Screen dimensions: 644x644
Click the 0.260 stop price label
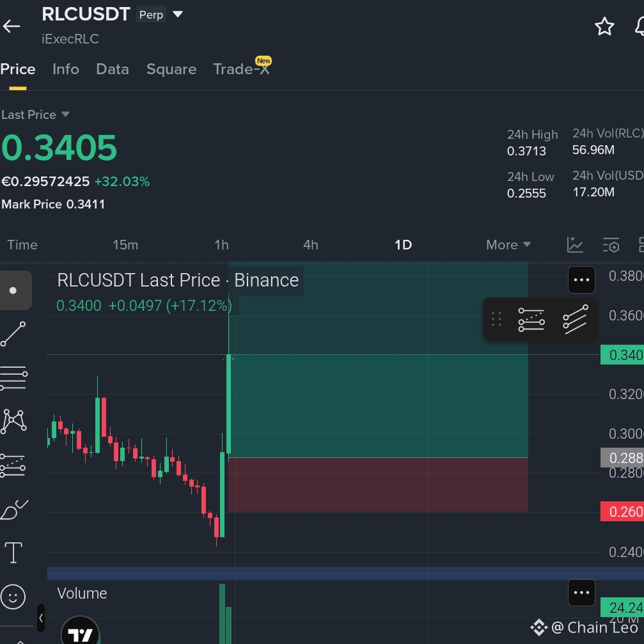[622, 512]
